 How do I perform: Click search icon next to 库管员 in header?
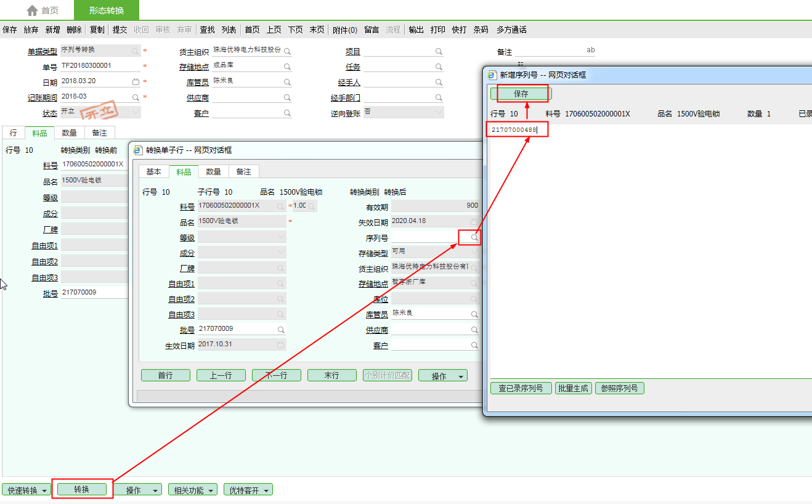[287, 81]
